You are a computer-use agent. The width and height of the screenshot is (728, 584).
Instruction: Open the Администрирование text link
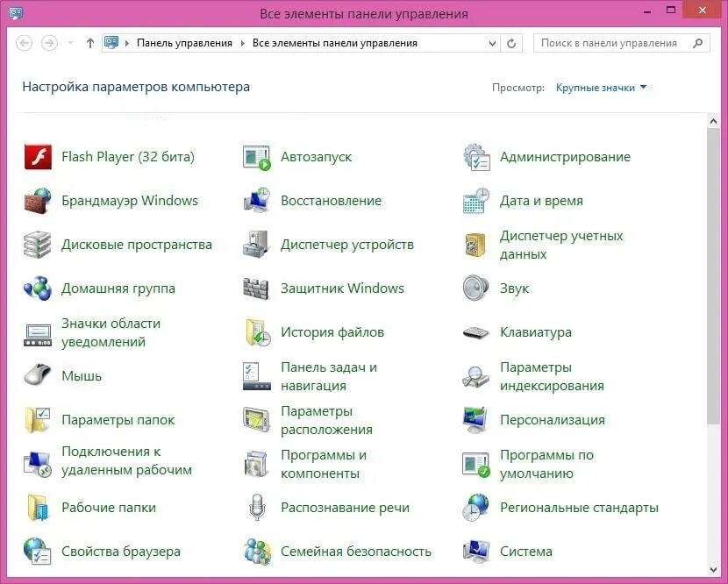[x=566, y=157]
